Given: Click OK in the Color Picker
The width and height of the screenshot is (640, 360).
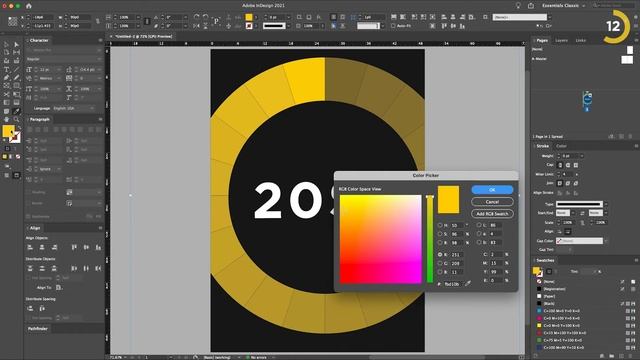Looking at the screenshot, I should point(492,190).
